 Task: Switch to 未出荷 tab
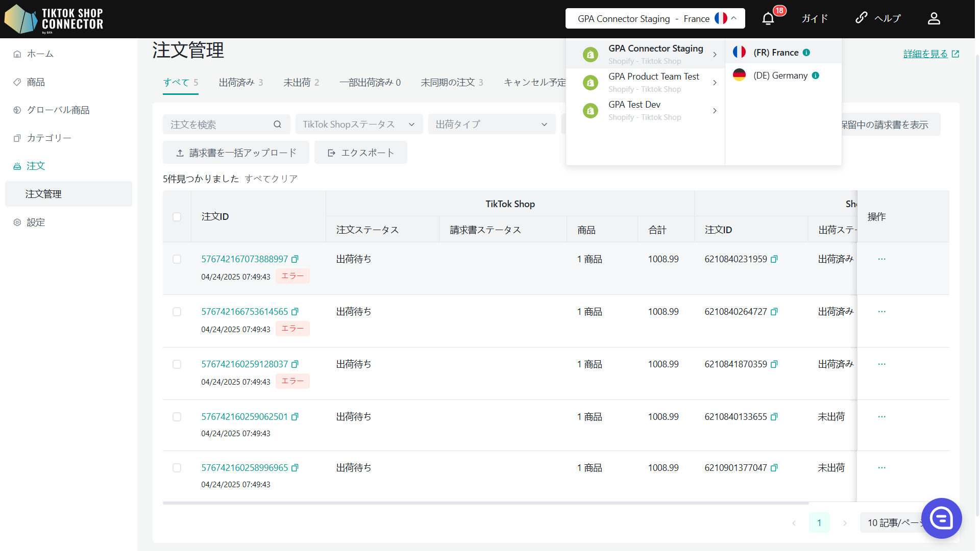(x=301, y=83)
